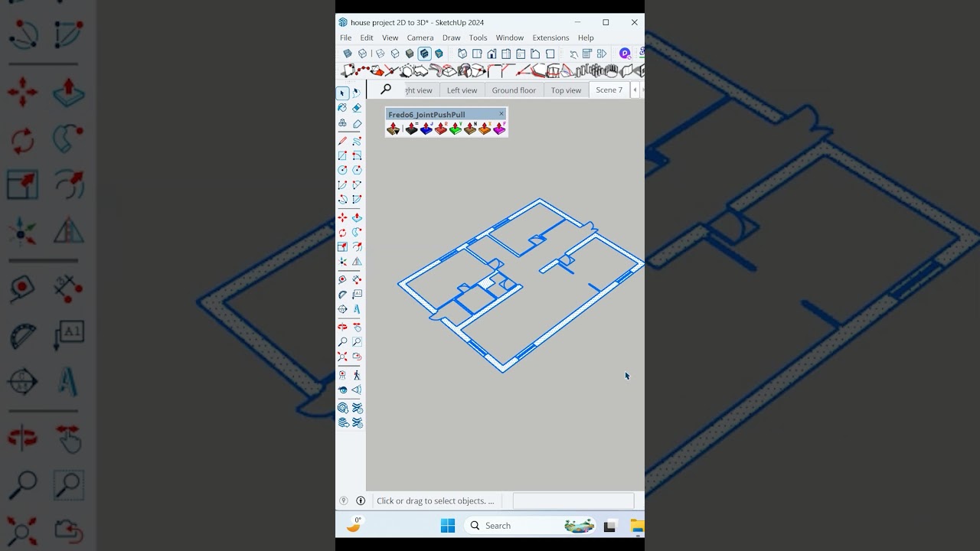Toggle X-Ray face style
980x551 pixels.
point(348,54)
